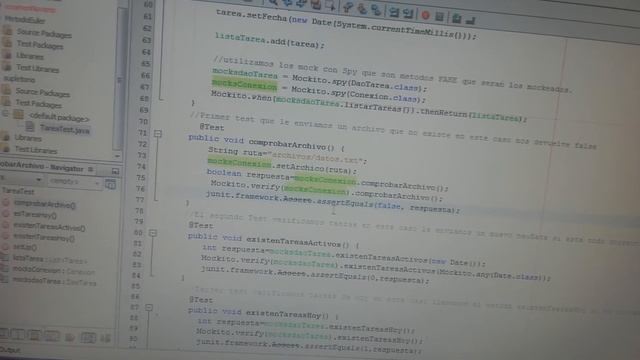Viewport: 640px width, 360px height.
Task: Click gutter at line number 66
Action: point(145,76)
